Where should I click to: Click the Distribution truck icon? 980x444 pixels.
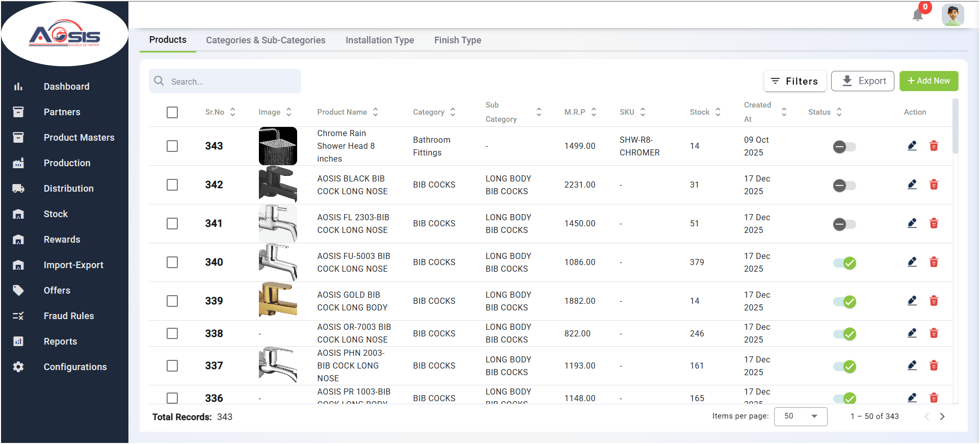coord(18,189)
